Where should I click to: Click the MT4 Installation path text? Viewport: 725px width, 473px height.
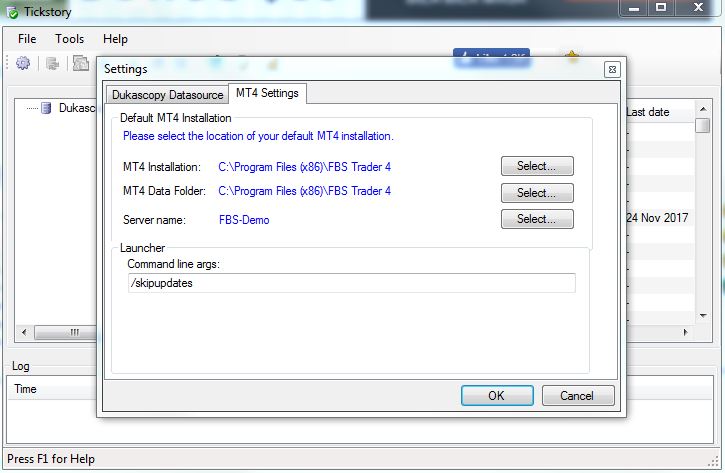click(x=305, y=167)
